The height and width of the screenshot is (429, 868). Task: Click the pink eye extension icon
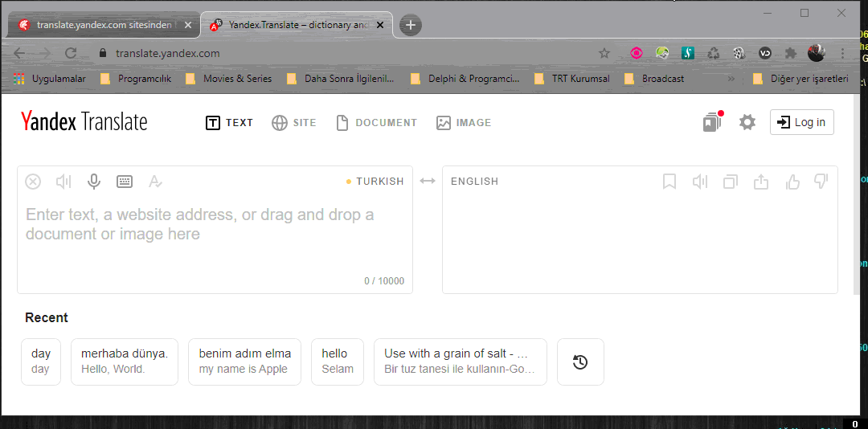[636, 53]
